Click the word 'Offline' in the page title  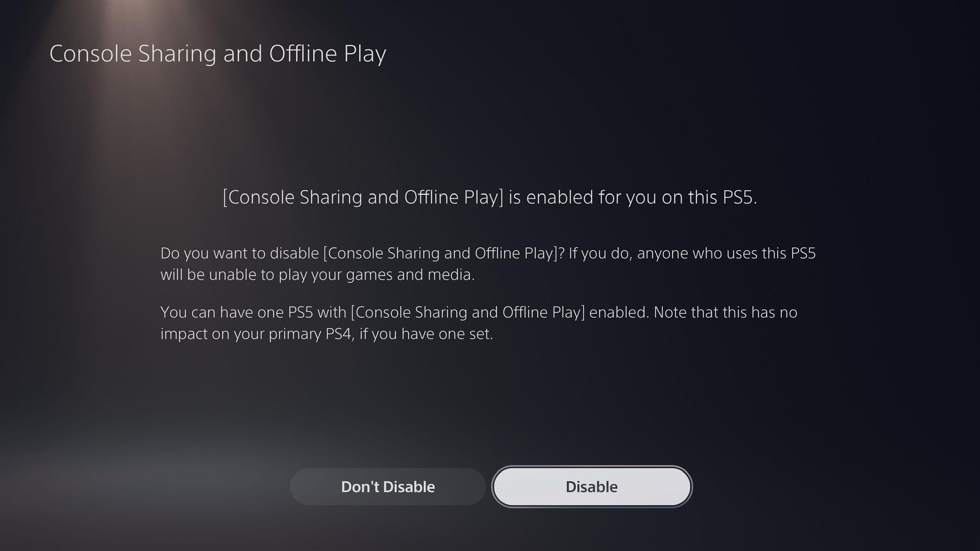click(x=303, y=53)
